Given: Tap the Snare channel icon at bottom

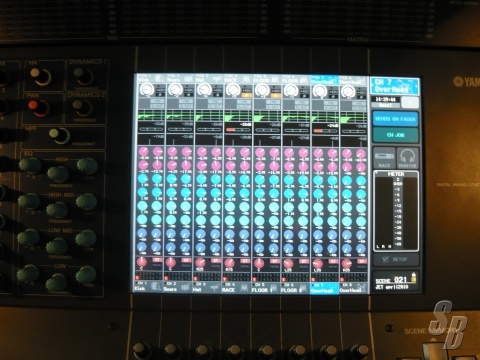Looking at the screenshot, I should (185, 287).
